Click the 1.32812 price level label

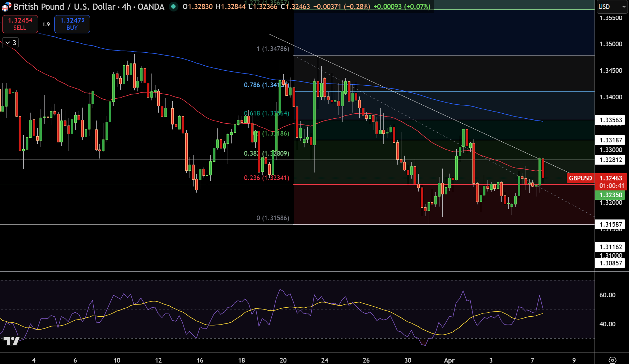pos(611,160)
